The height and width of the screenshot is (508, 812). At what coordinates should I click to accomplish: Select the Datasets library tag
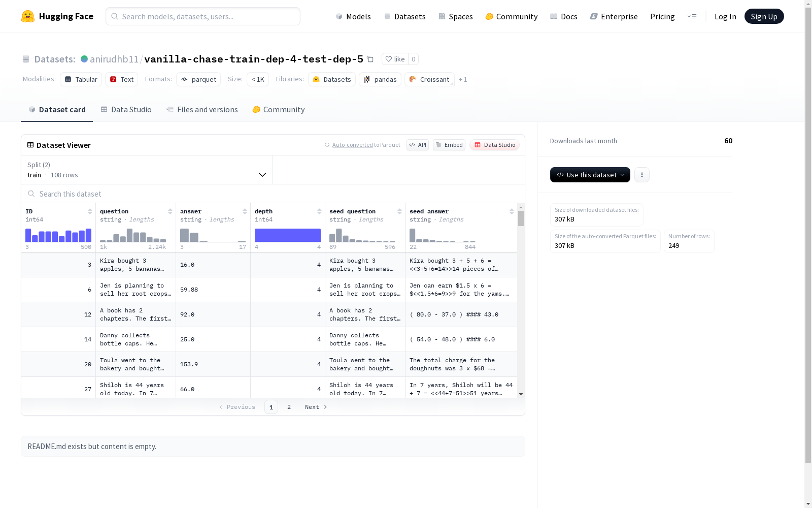coord(332,79)
